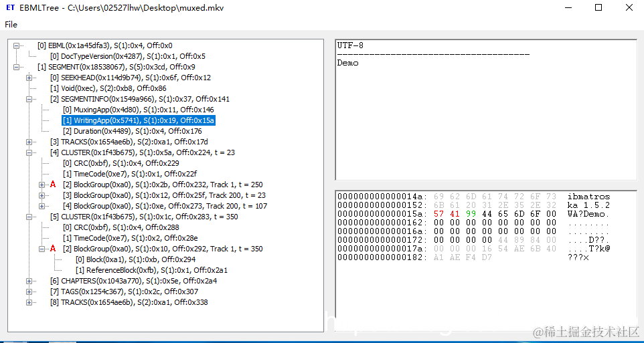
Task: Click hex dump row 000000000000014a
Action: 473,197
